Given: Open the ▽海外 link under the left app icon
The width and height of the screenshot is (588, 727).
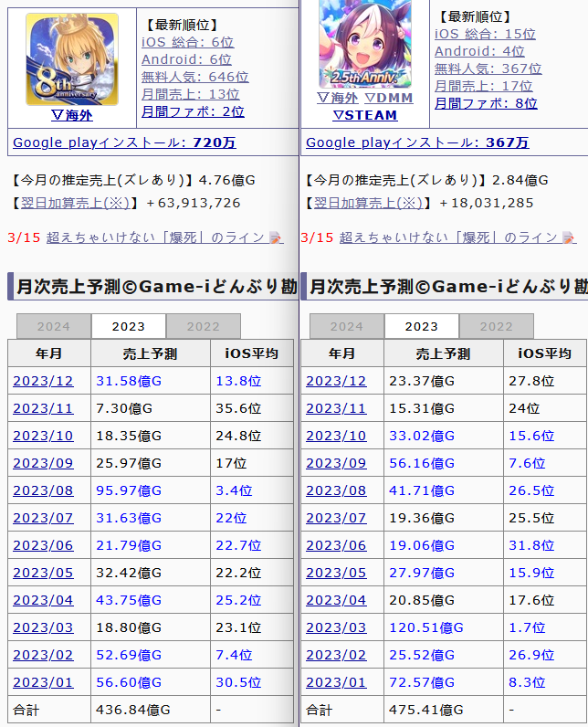Looking at the screenshot, I should point(72,115).
